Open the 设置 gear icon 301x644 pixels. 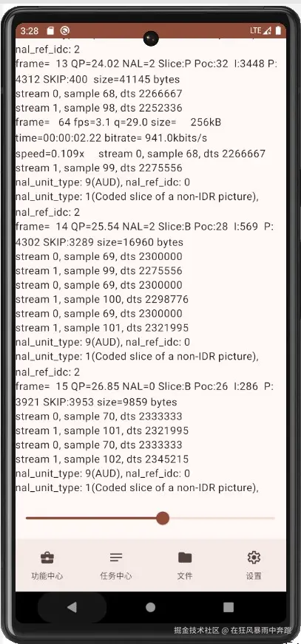[x=254, y=558]
